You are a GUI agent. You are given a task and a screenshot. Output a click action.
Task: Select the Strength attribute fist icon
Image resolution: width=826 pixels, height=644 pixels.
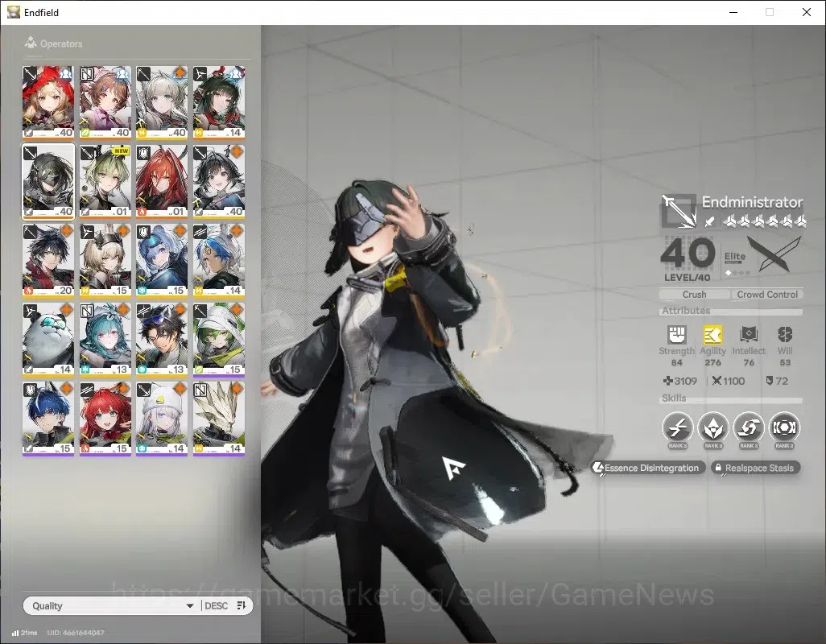(x=677, y=334)
